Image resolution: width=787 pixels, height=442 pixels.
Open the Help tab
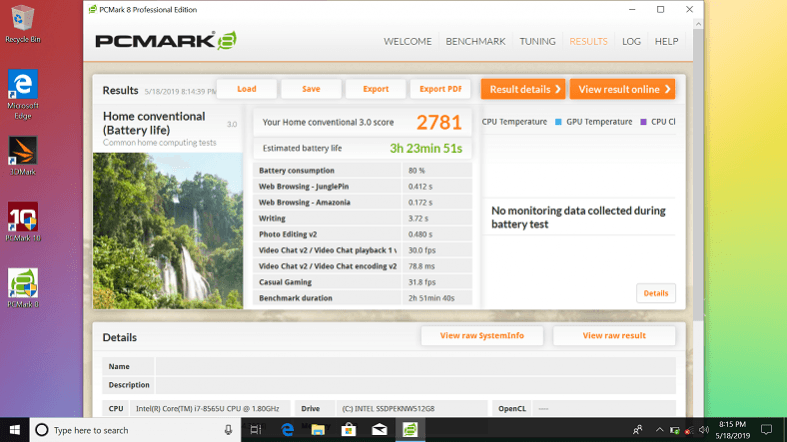pos(667,41)
